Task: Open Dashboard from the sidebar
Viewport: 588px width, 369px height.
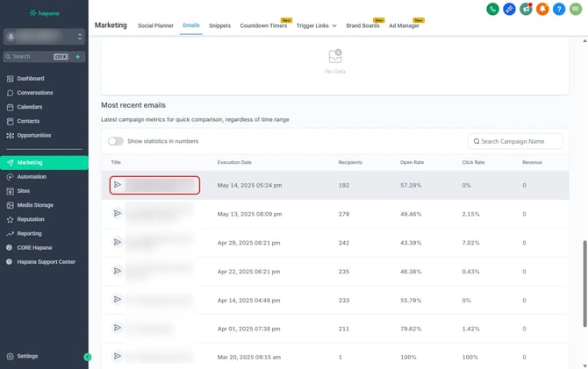Action: [30, 79]
